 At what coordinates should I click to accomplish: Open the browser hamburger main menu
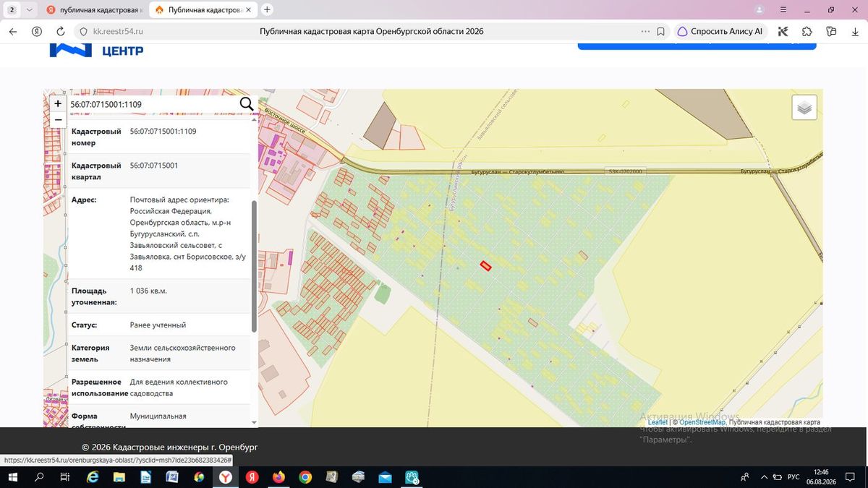(784, 9)
